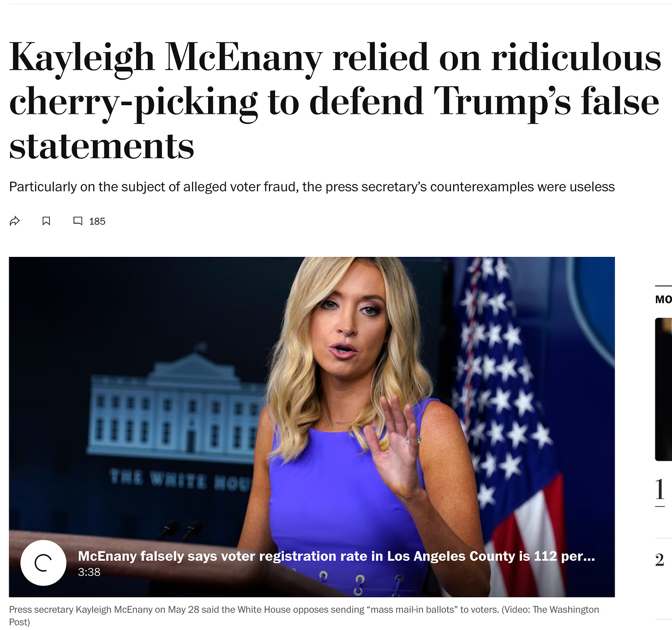The image size is (672, 630).
Task: Open comments via speech bubble icon
Action: coord(78,221)
